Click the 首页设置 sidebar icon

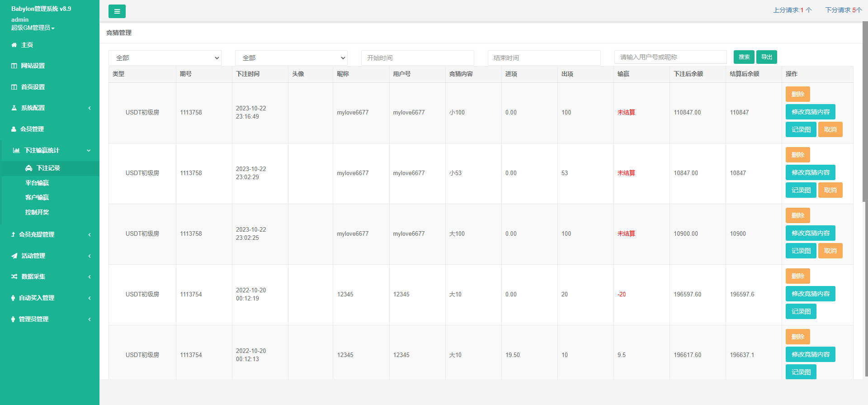coord(14,87)
